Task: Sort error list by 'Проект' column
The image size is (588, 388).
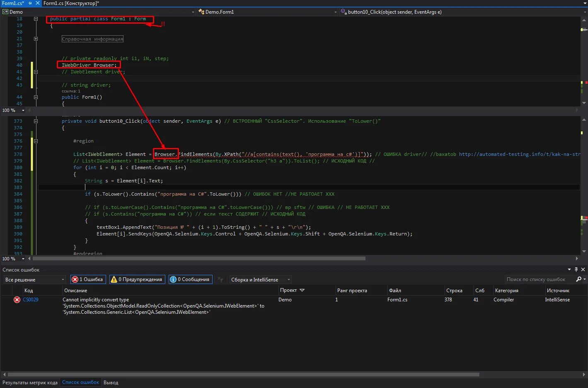Action: [x=288, y=290]
